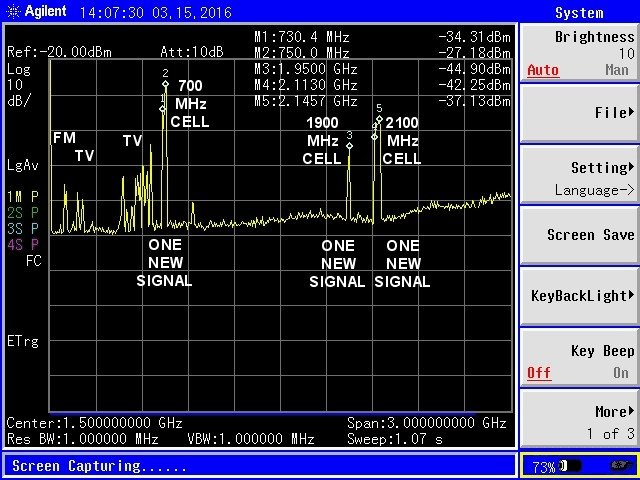The height and width of the screenshot is (480, 640).
Task: Set Brightness to Auto
Action: click(x=543, y=70)
